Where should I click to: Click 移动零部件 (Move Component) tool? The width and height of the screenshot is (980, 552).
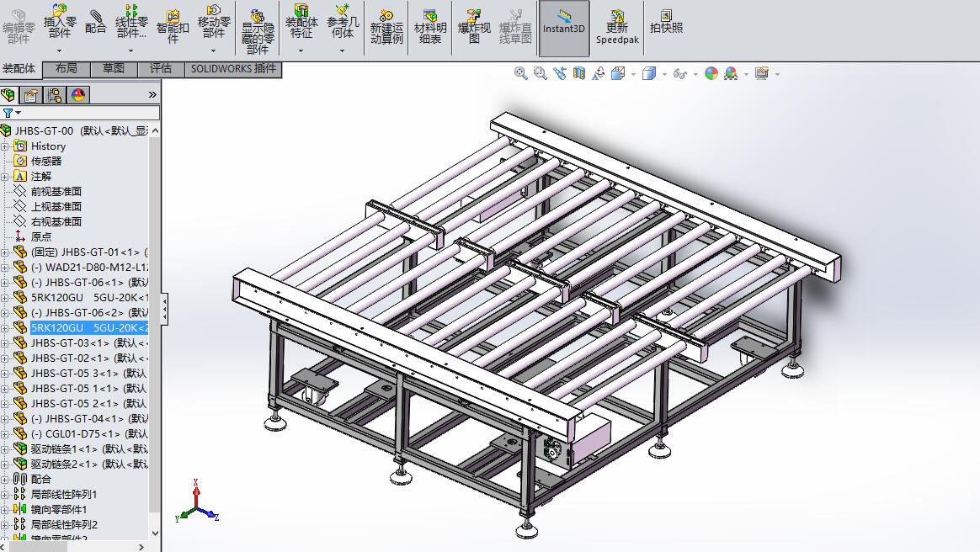[x=214, y=22]
